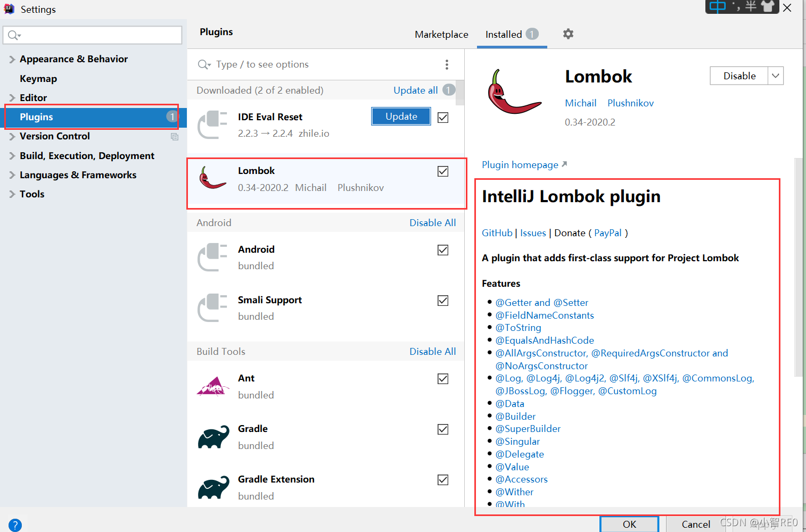The image size is (806, 532).
Task: Expand Build, Execution, Deployment node
Action: (x=12, y=156)
